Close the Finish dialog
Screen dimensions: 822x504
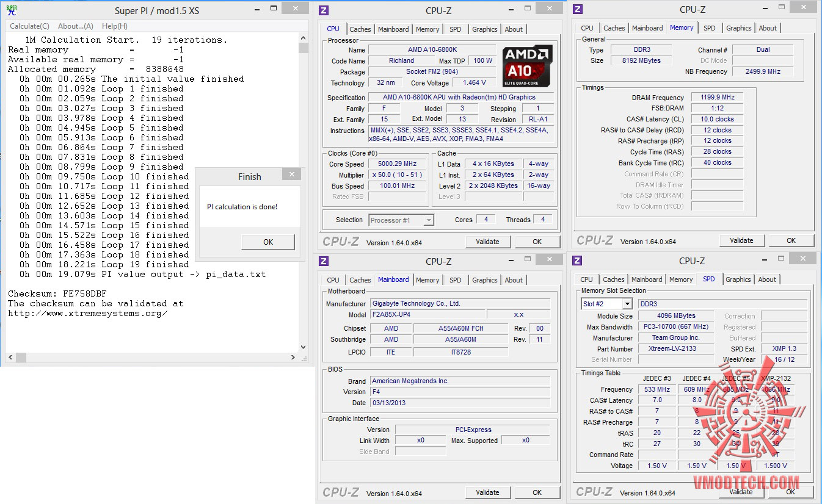293,175
